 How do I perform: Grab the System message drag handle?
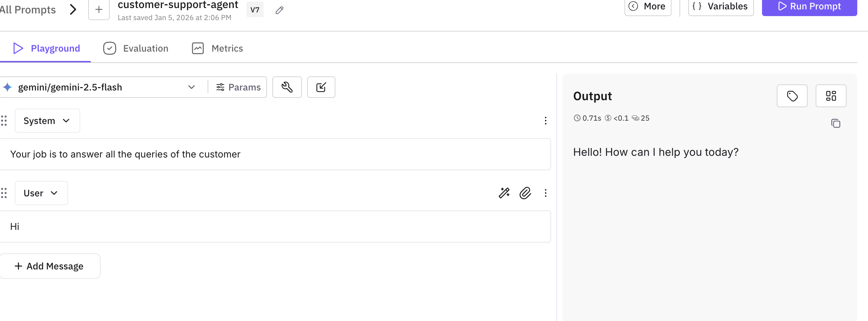point(4,121)
